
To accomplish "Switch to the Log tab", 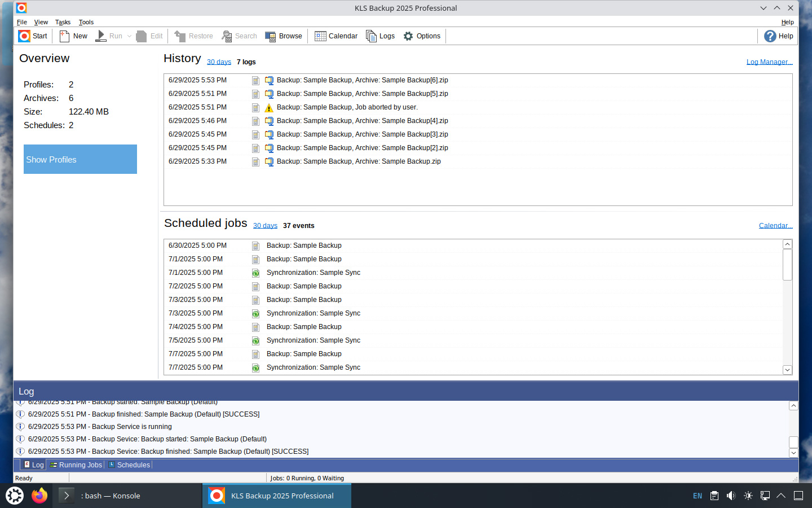I will pos(33,465).
